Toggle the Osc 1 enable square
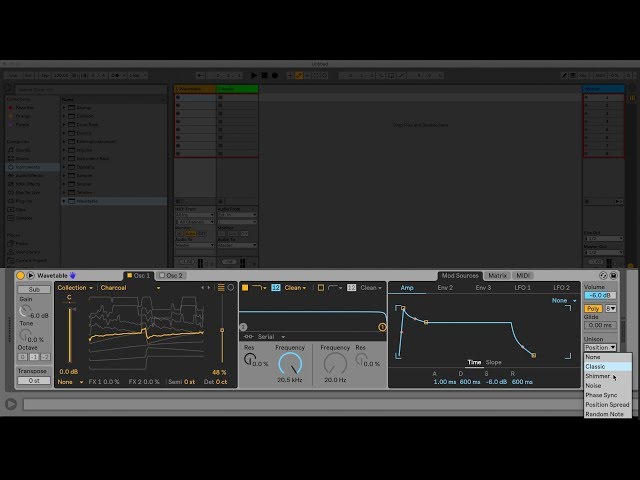640x480 pixels. (x=129, y=276)
